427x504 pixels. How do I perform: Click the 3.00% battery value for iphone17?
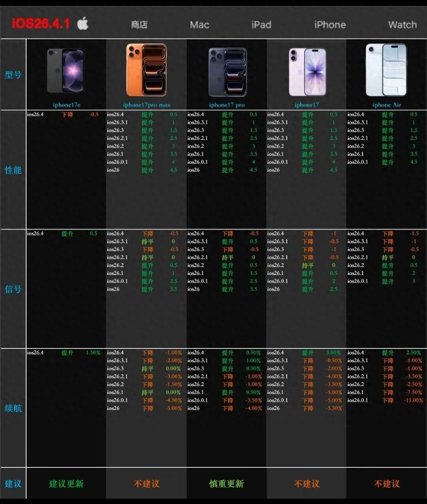point(333,353)
